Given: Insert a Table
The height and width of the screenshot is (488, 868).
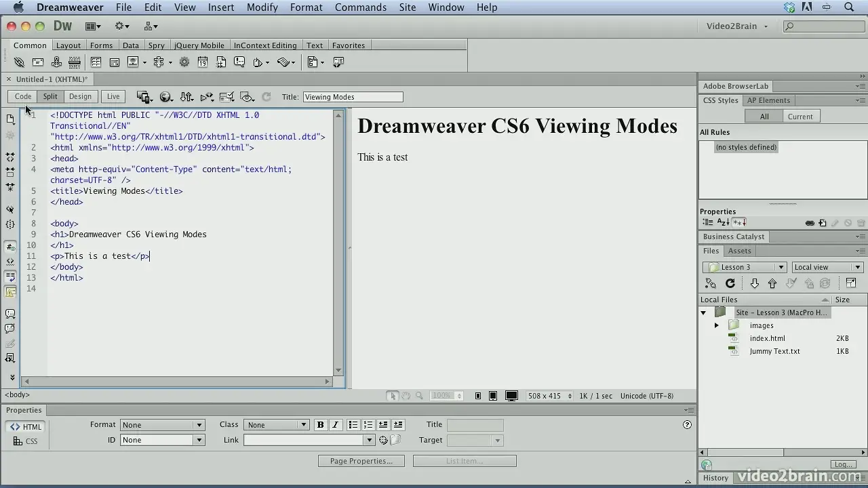Looking at the screenshot, I should pos(96,62).
